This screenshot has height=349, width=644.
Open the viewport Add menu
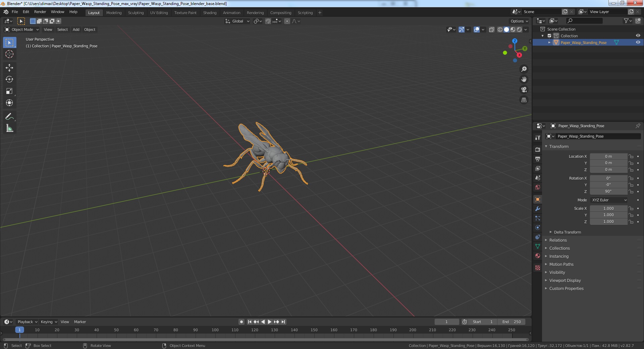click(x=76, y=30)
